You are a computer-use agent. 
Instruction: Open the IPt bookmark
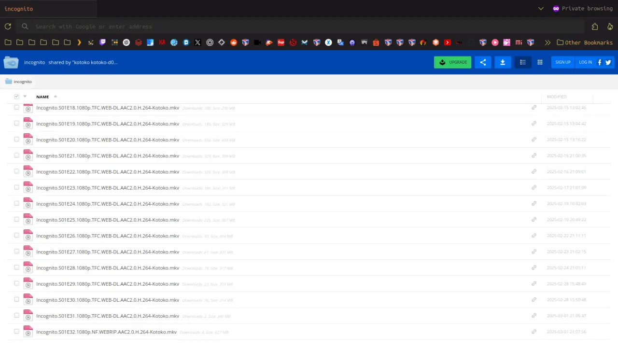pyautogui.click(x=364, y=42)
